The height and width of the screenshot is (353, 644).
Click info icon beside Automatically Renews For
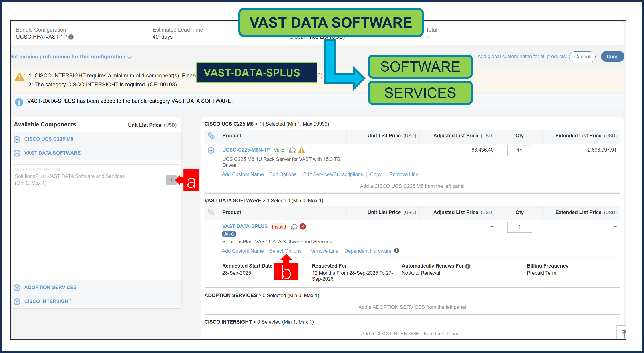coord(468,266)
